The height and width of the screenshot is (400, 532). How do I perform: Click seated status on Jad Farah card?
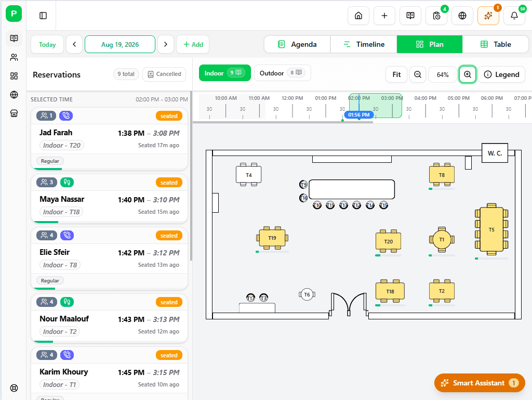point(169,116)
